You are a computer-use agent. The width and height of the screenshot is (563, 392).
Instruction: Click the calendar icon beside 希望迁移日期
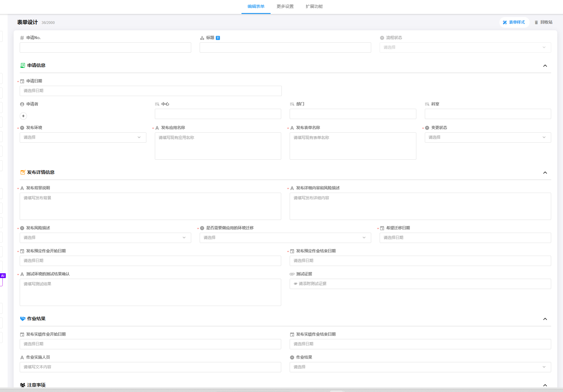(x=382, y=228)
